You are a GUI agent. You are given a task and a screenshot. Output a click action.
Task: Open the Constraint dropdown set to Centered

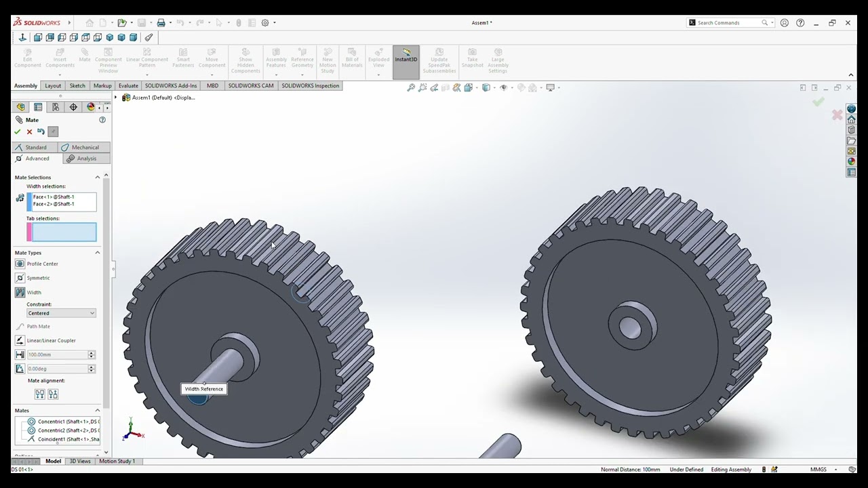[x=61, y=313]
